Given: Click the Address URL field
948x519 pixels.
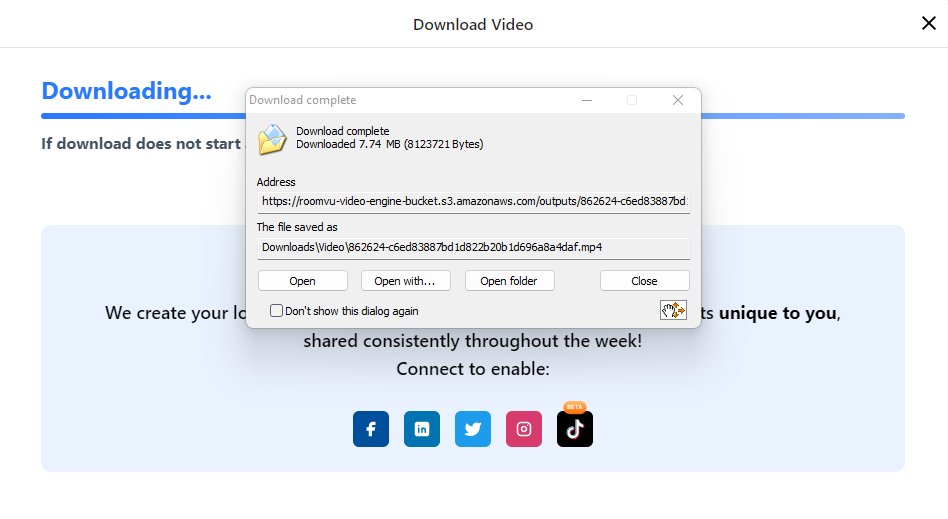Looking at the screenshot, I should (x=473, y=201).
